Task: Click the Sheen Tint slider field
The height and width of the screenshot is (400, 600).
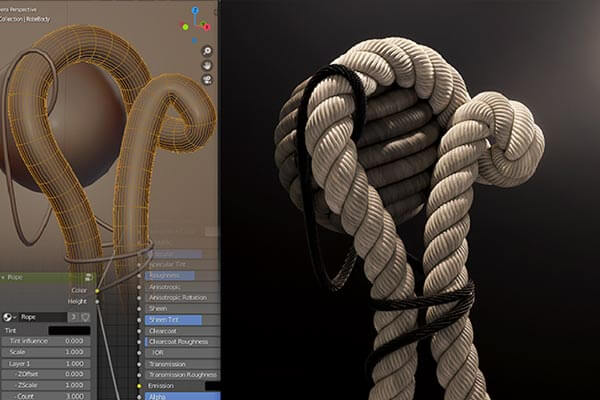Action: click(182, 320)
